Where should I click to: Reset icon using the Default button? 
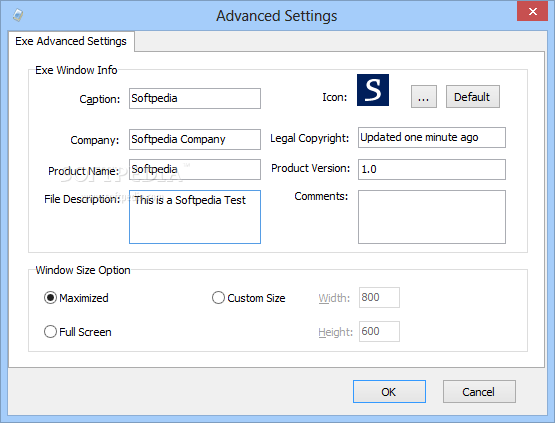tap(473, 96)
